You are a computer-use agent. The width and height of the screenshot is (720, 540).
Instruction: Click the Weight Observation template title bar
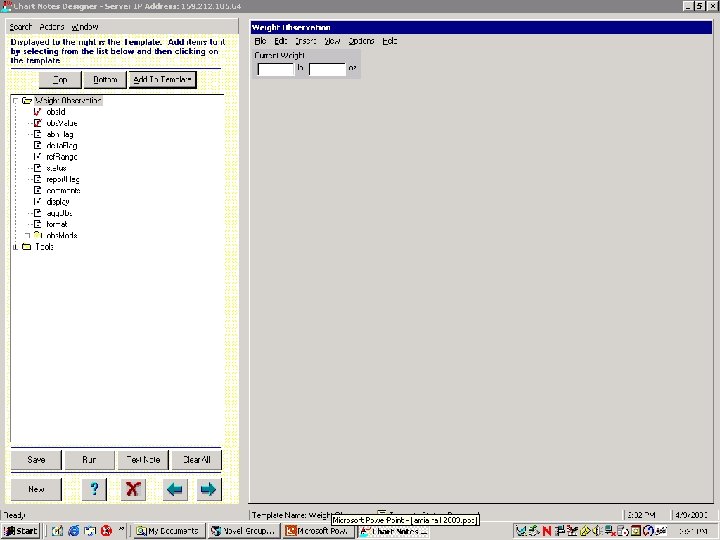tap(481, 28)
